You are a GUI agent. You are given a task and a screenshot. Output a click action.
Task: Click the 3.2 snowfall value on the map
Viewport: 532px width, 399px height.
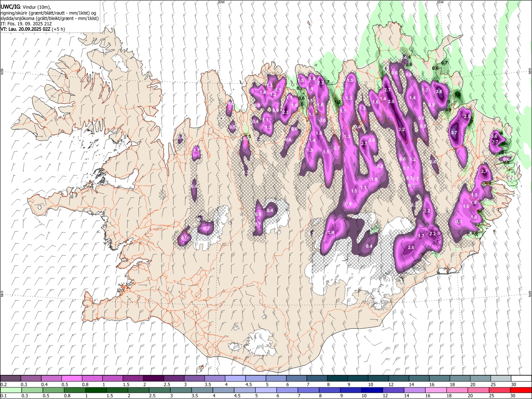point(401,130)
